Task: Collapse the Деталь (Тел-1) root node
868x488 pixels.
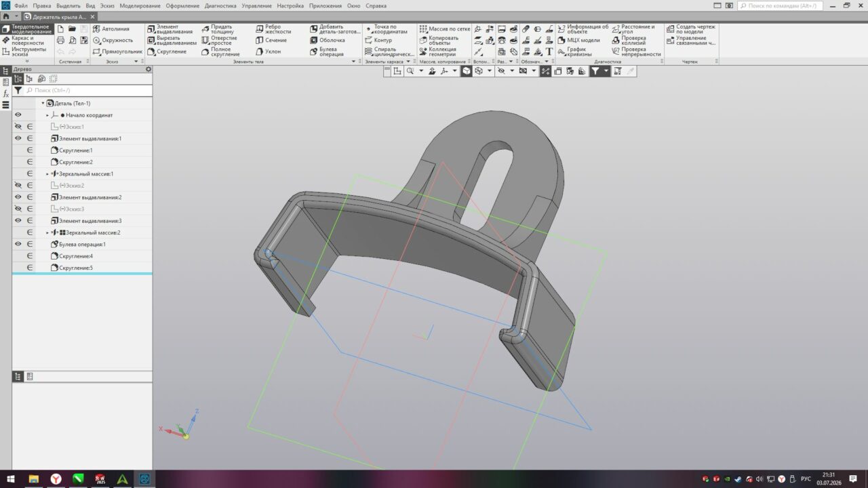Action: (x=43, y=104)
